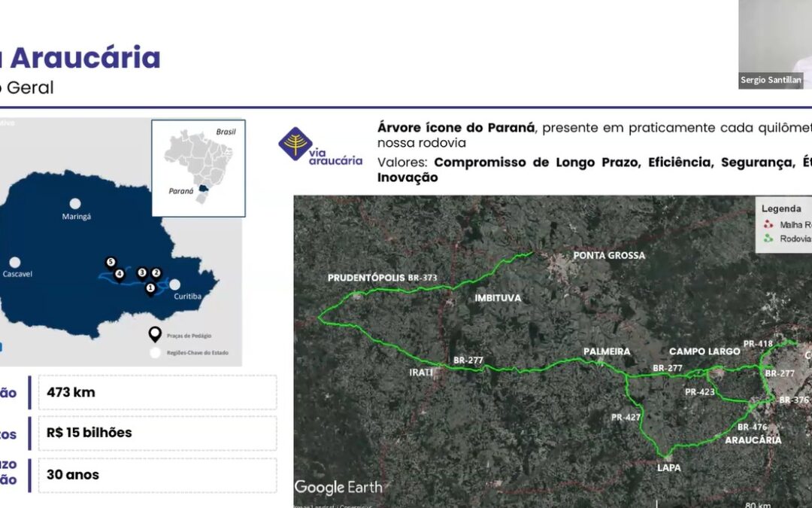Select the Via Araucária tree logo
Viewport: 812px width, 508px height.
pyautogui.click(x=296, y=141)
